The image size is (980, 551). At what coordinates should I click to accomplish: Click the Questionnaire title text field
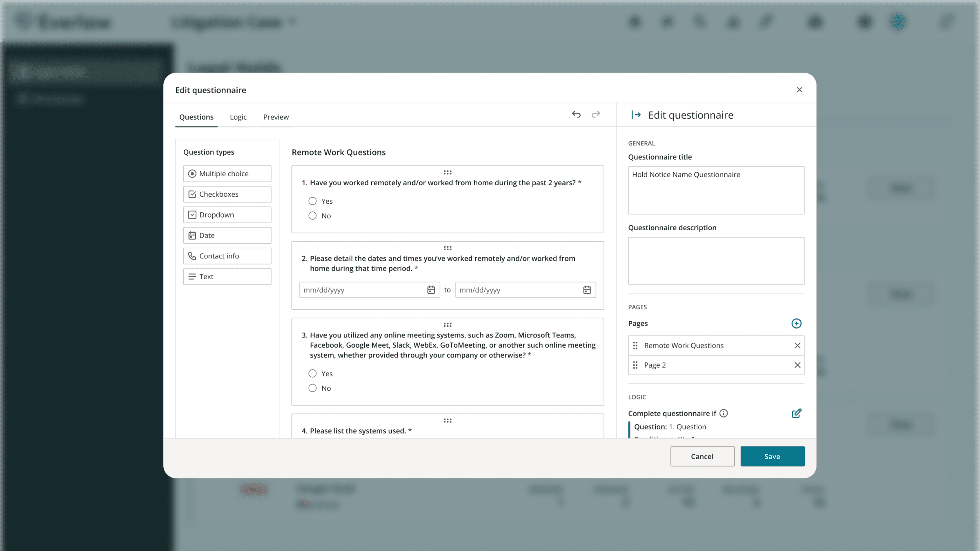[x=716, y=190]
